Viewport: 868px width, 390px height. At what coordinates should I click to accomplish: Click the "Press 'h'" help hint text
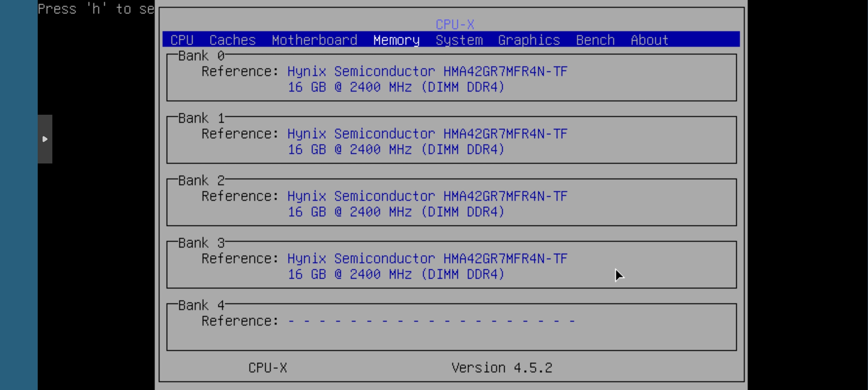tap(96, 9)
